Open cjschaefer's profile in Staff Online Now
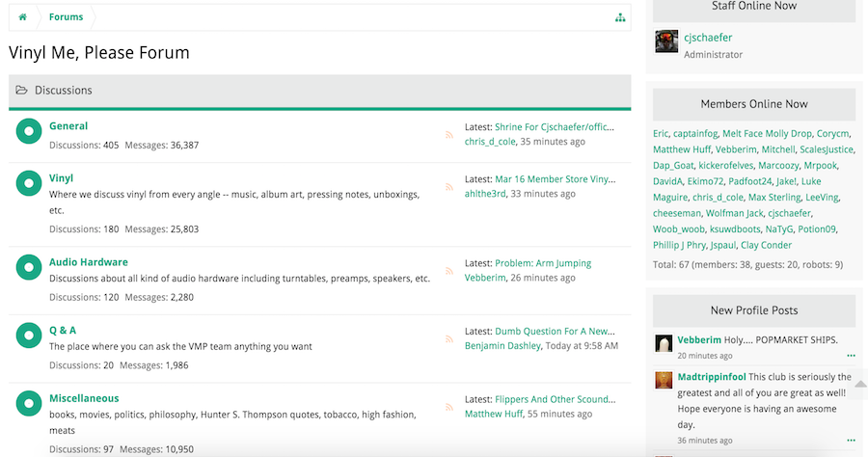Screen dimensions: 868x457 point(708,38)
